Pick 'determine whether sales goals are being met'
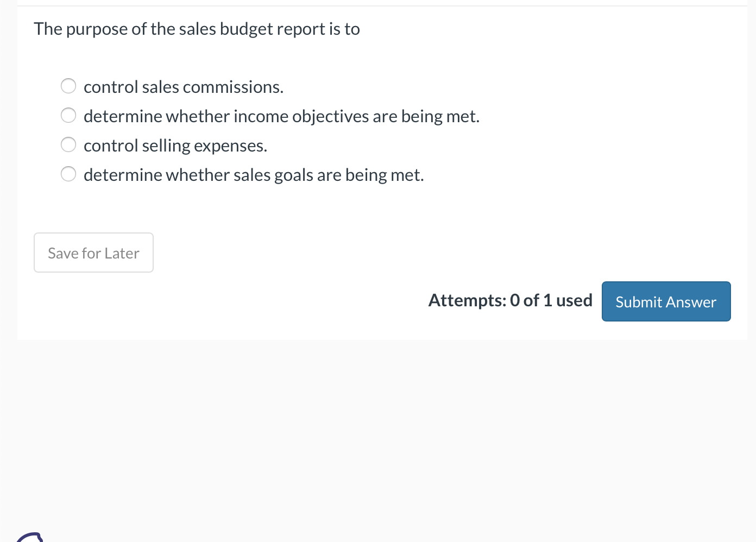Viewport: 756px width, 542px height. tap(68, 174)
